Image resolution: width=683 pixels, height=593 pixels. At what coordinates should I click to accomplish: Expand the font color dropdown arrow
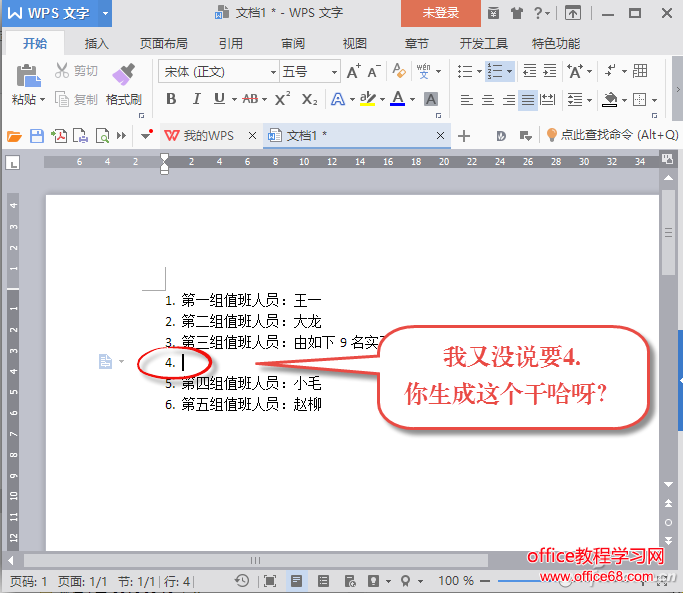pyautogui.click(x=413, y=100)
